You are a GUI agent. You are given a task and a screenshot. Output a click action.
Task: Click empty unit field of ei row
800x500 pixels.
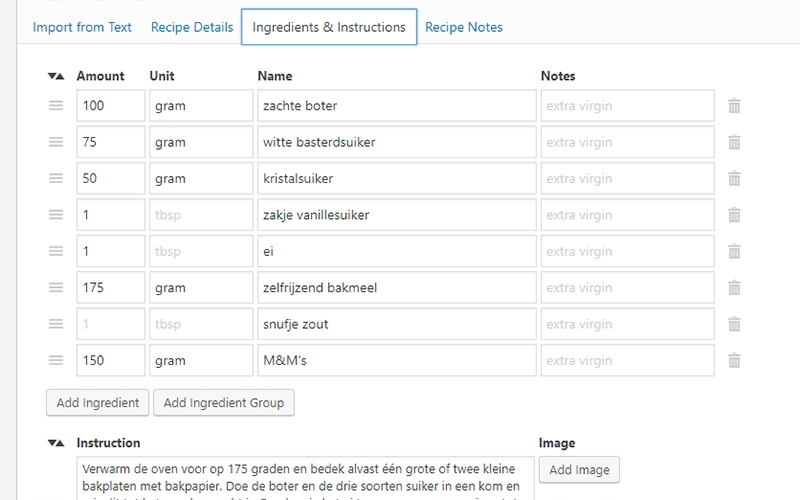point(201,251)
